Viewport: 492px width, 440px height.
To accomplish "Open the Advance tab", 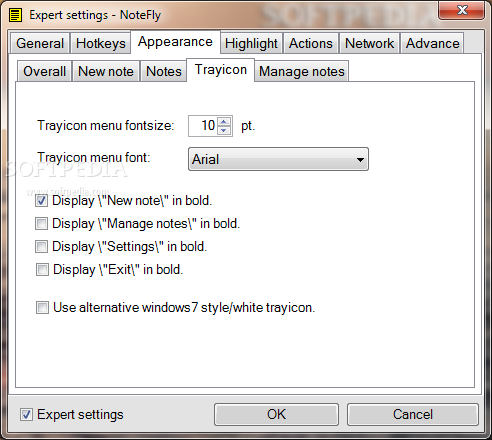I will click(432, 43).
